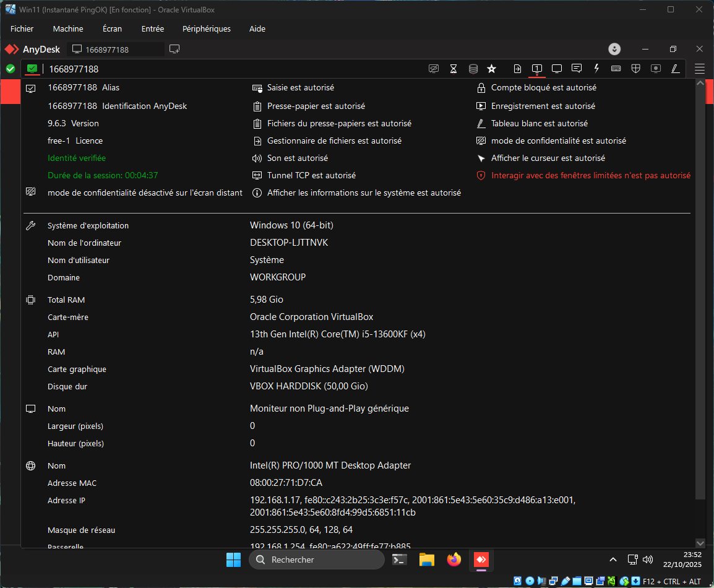Click the Rechercher search box in taskbar

(x=317, y=560)
